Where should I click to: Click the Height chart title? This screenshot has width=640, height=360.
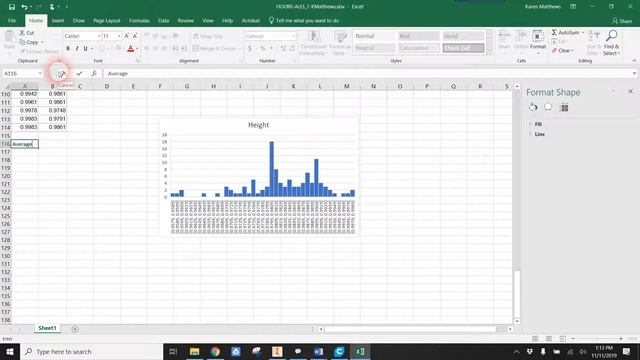(258, 125)
